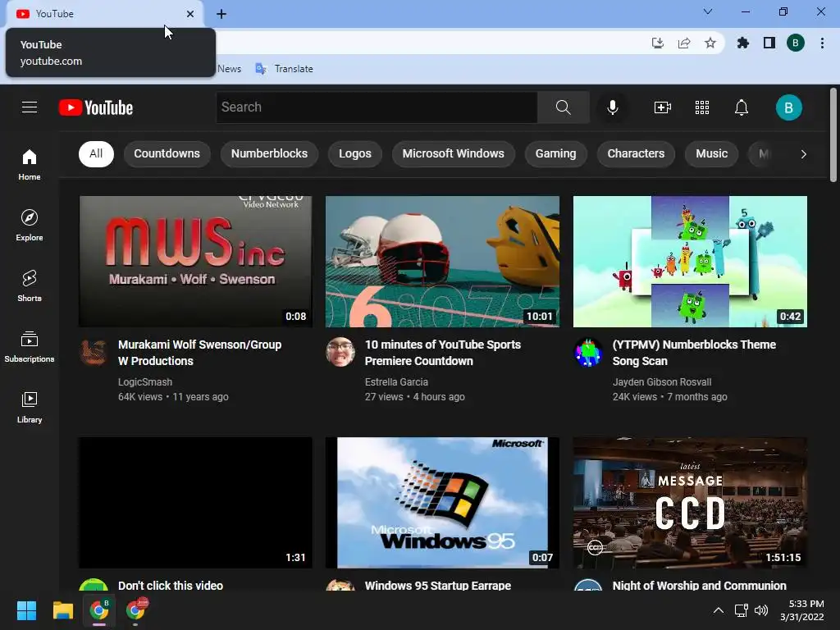Play the Windows 95 logo thumbnail
Image resolution: width=840 pixels, height=630 pixels.
click(x=442, y=503)
